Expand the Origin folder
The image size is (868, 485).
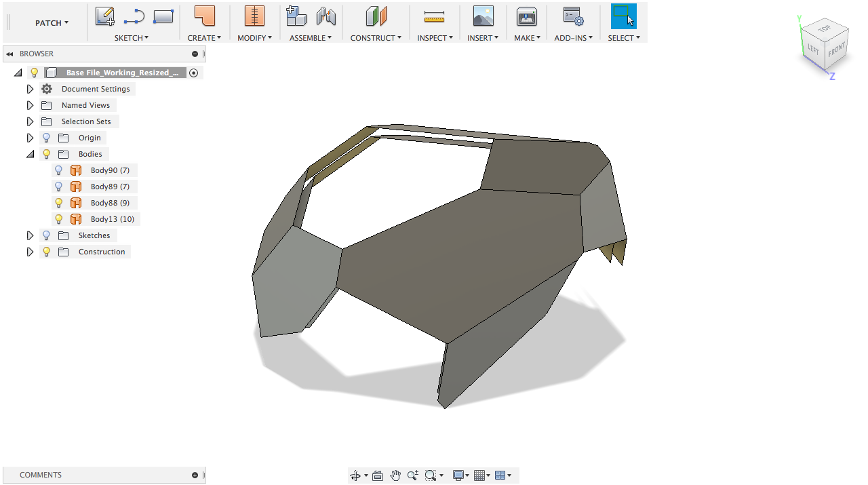30,138
